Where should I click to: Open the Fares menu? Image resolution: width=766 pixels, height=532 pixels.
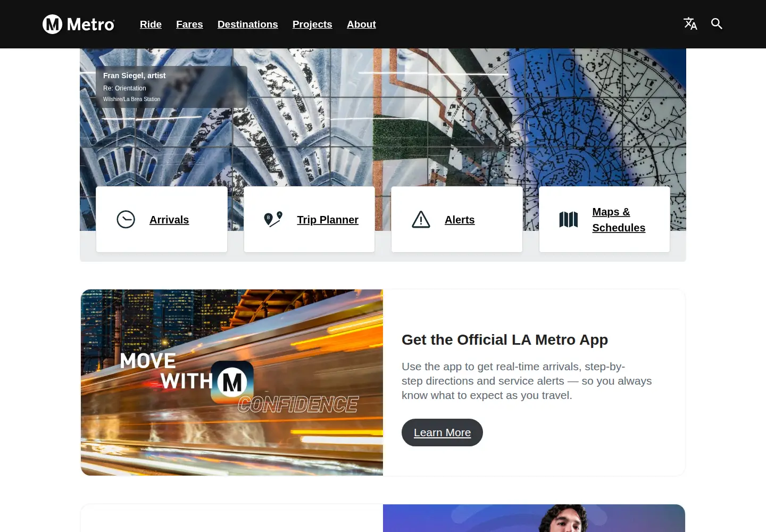pos(189,24)
